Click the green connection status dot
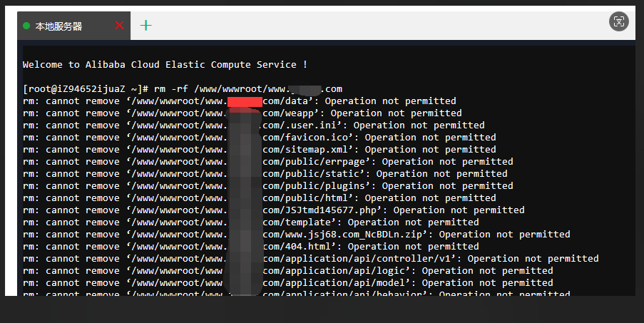The height and width of the screenshot is (323, 644). pos(26,26)
